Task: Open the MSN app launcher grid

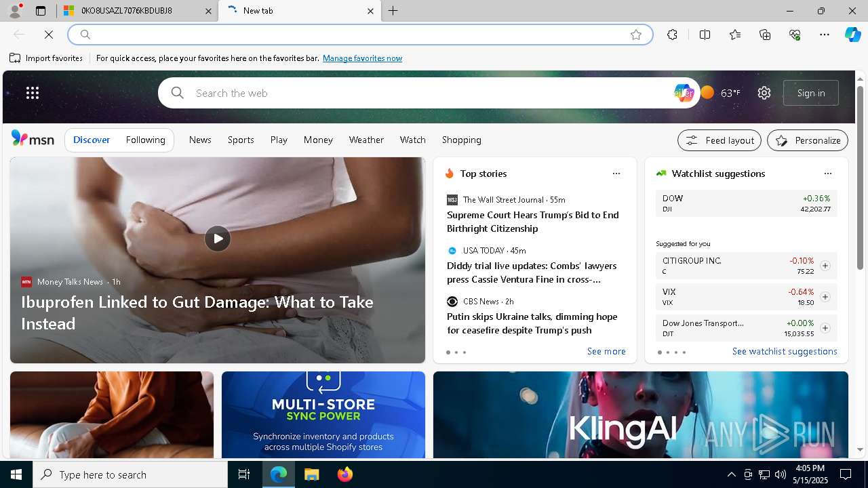Action: [x=33, y=93]
